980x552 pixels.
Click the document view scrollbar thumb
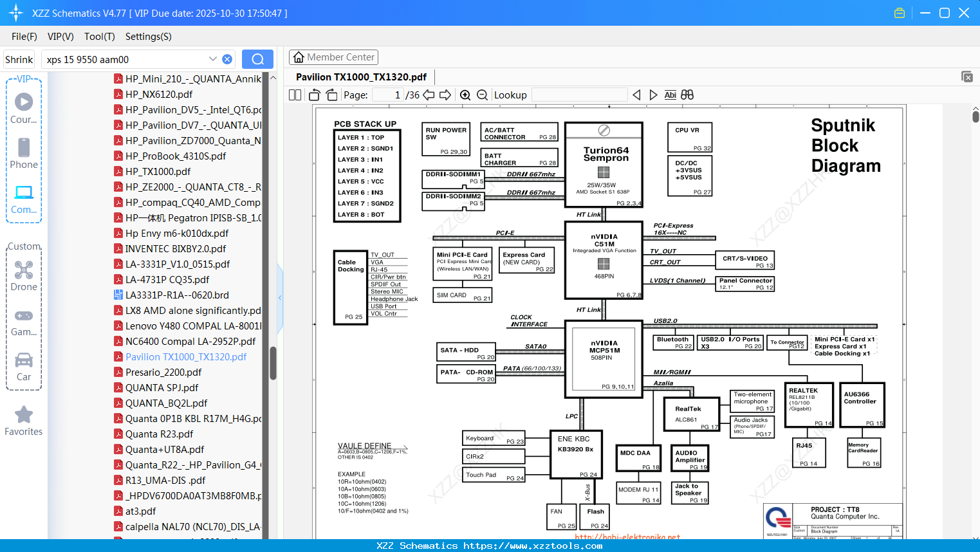(x=975, y=116)
